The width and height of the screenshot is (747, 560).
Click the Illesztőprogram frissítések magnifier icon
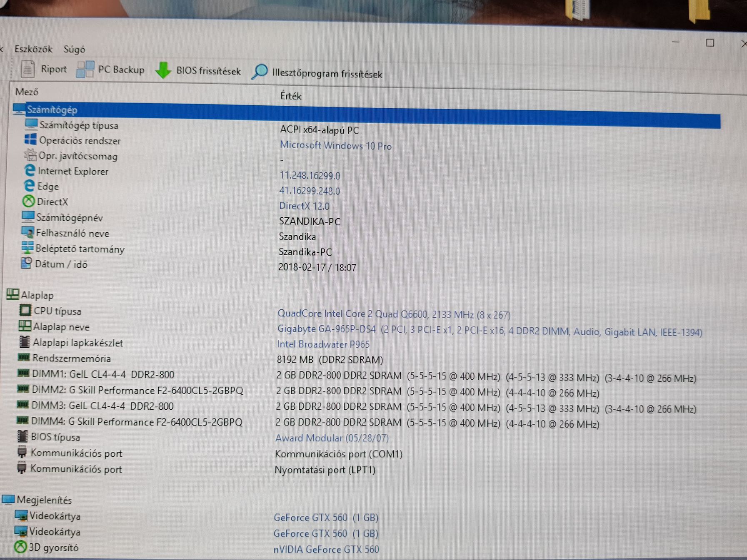[260, 72]
